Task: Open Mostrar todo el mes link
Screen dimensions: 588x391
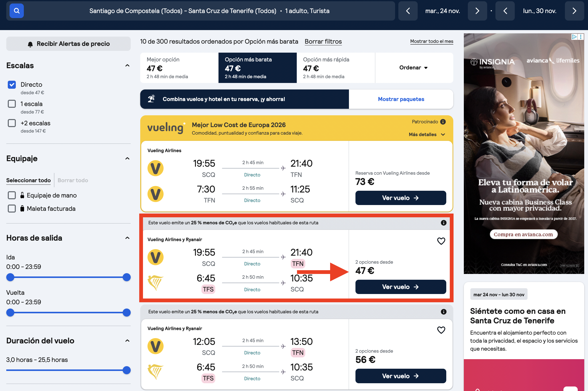Action: 431,41
